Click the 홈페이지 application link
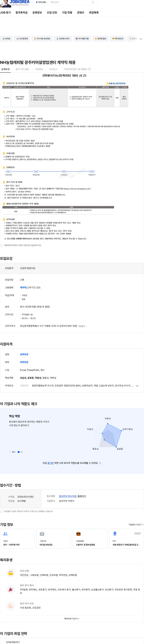 click(81, 496)
